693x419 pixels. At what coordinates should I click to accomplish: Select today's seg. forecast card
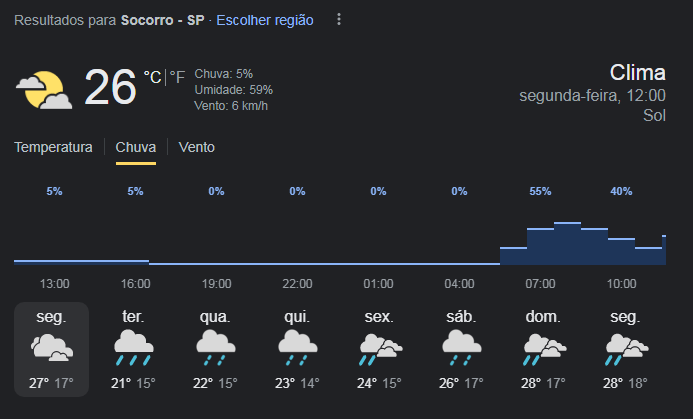click(51, 349)
